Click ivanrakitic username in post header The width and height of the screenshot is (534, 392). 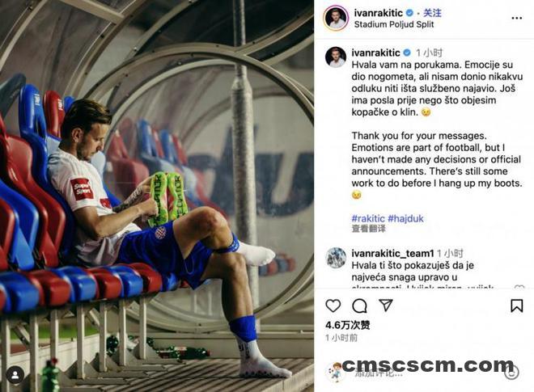point(379,13)
